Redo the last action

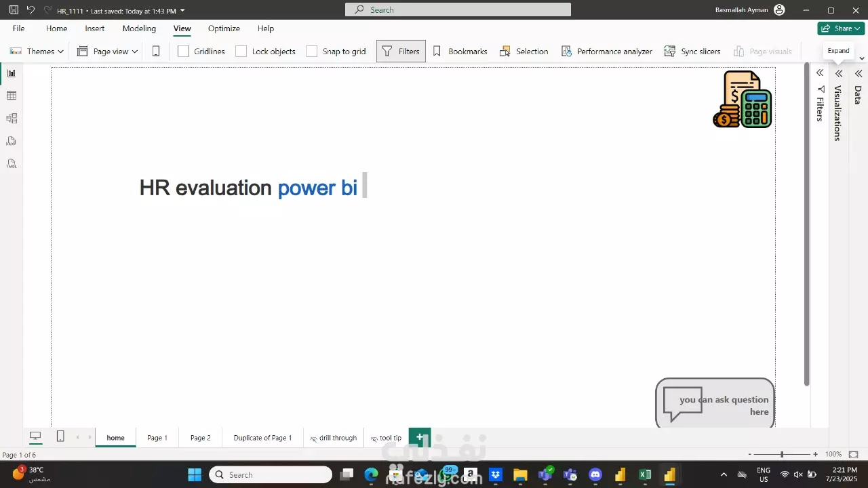47,10
